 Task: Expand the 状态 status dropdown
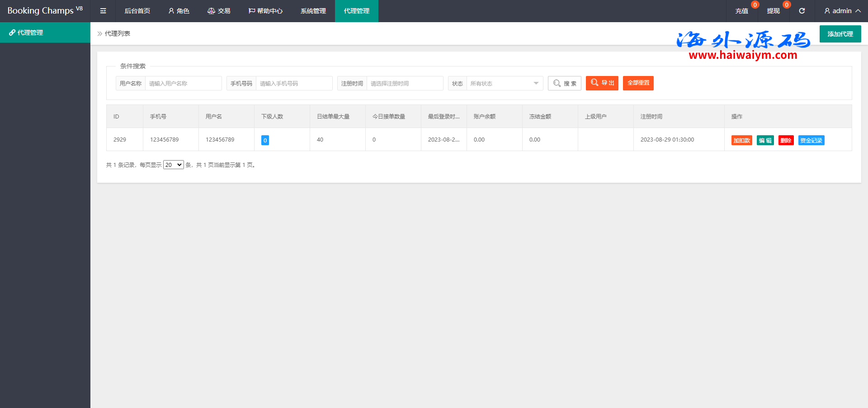tap(504, 83)
